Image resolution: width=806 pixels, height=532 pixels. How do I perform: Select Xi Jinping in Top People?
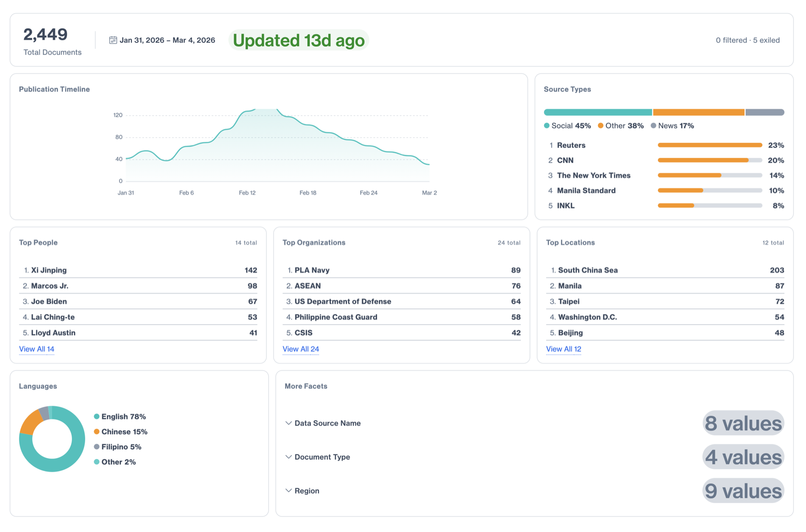(138, 270)
